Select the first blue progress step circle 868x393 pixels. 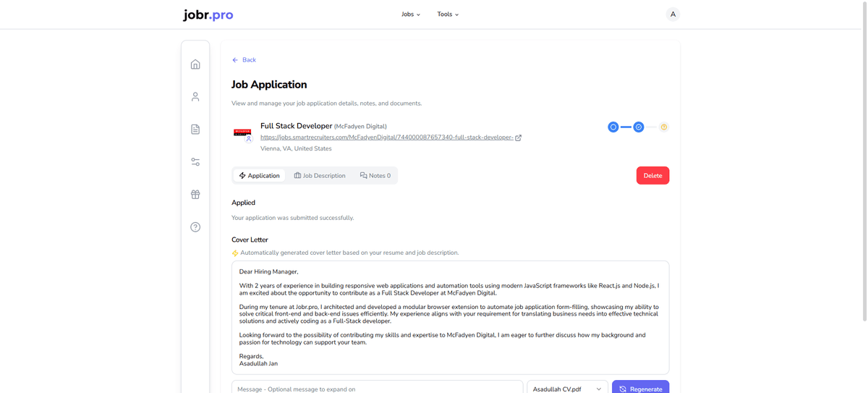pos(613,127)
